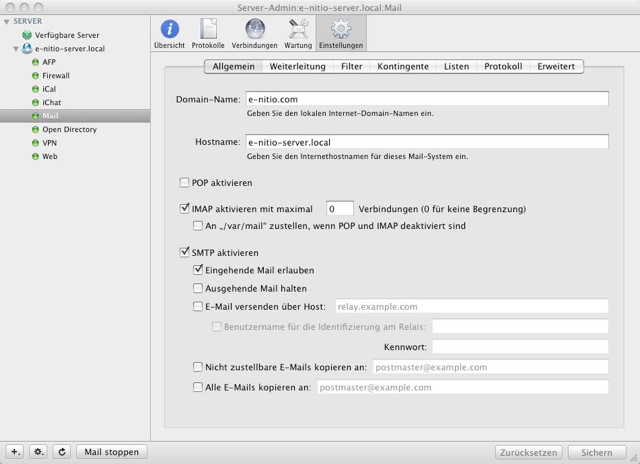The height and width of the screenshot is (464, 640).
Task: Select the Einstellungen gear icon
Action: (x=341, y=28)
